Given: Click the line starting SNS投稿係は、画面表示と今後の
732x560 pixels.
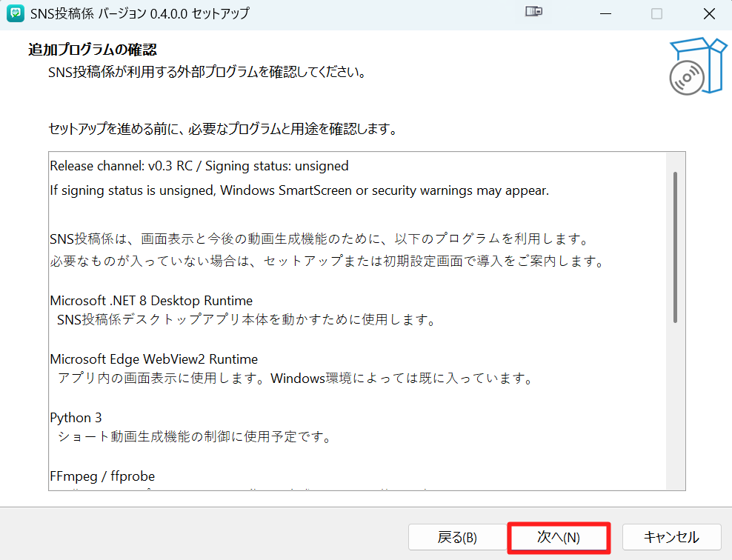Looking at the screenshot, I should click(319, 239).
